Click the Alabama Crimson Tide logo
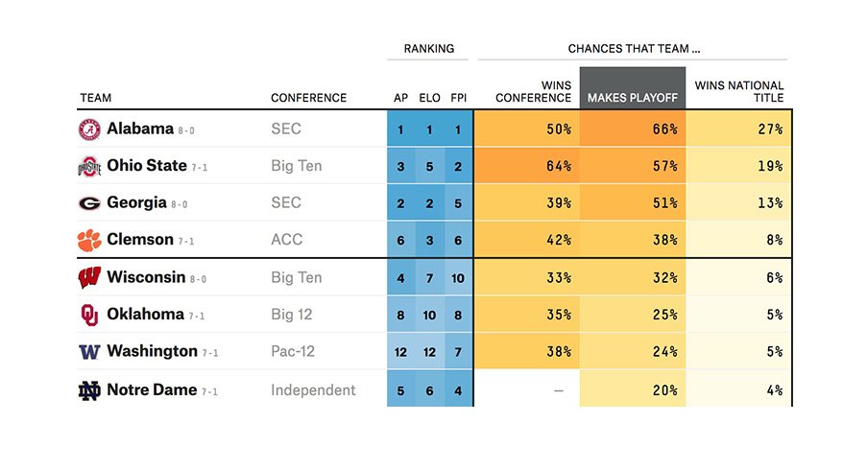This screenshot has width=868, height=470. pyautogui.click(x=89, y=129)
